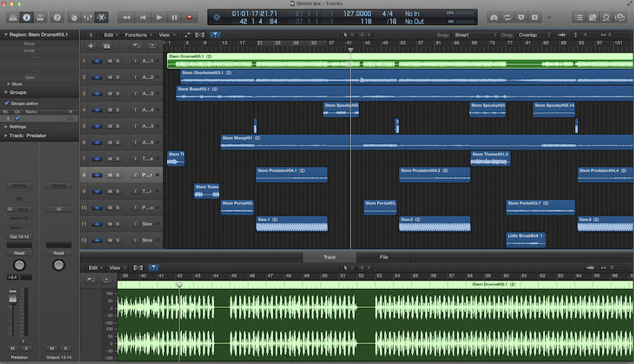Open the Note Pads icon
Screen dimensions: 634x364
click(592, 17)
